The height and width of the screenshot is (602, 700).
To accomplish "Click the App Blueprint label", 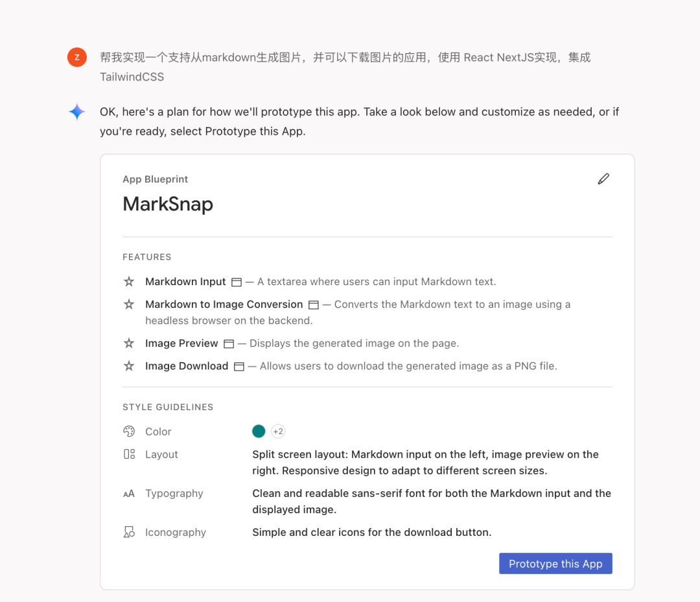I will 154,179.
